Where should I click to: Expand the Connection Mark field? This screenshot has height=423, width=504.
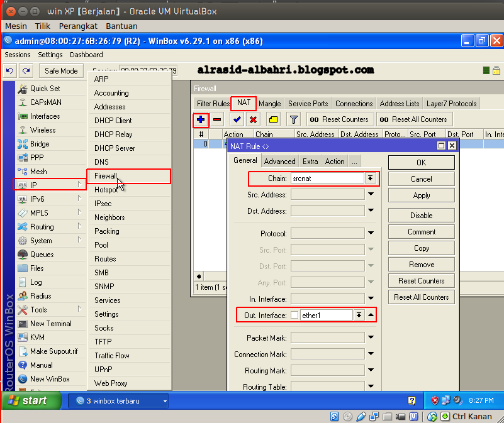[x=371, y=354]
